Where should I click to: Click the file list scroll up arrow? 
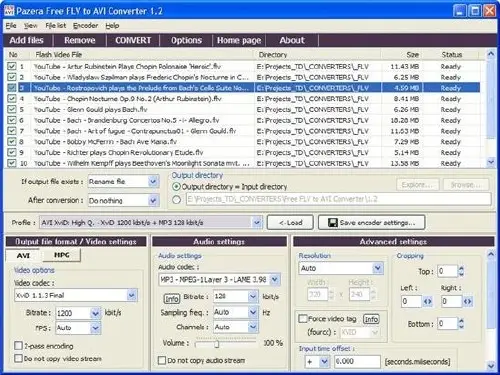tap(491, 54)
